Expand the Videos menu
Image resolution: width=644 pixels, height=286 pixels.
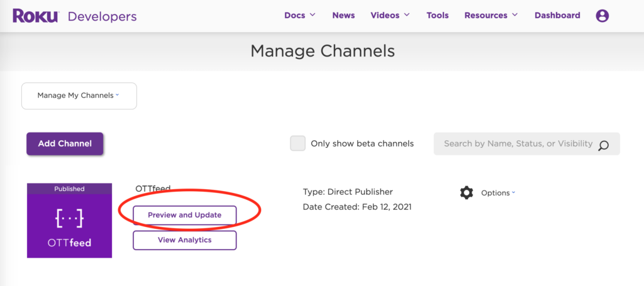point(390,15)
